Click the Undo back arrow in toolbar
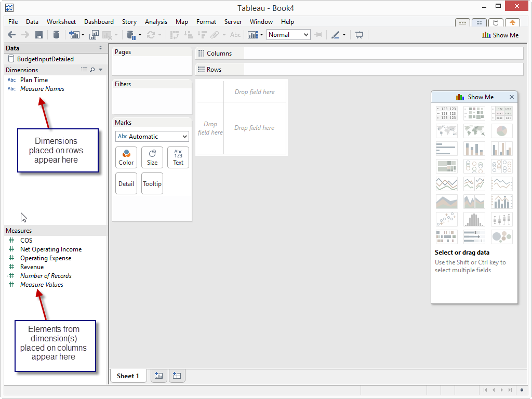Viewport: 532px width, 399px height. click(11, 35)
